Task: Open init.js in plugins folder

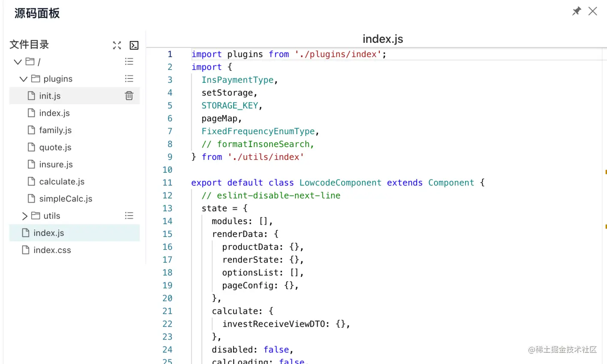Action: point(50,96)
